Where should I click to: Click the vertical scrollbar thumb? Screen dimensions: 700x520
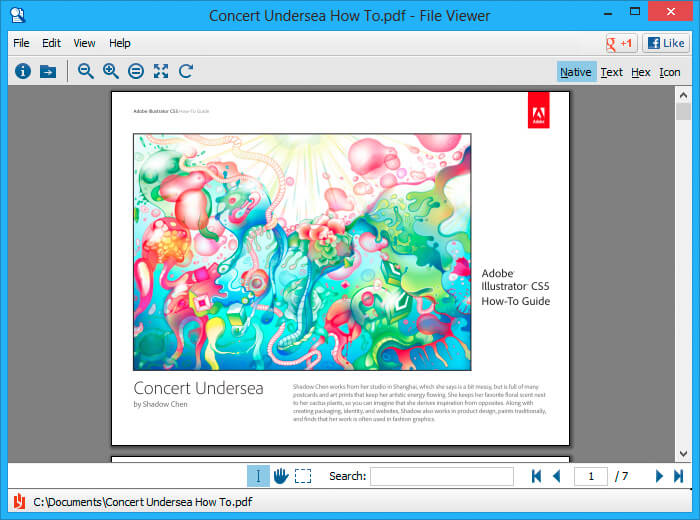pos(683,112)
